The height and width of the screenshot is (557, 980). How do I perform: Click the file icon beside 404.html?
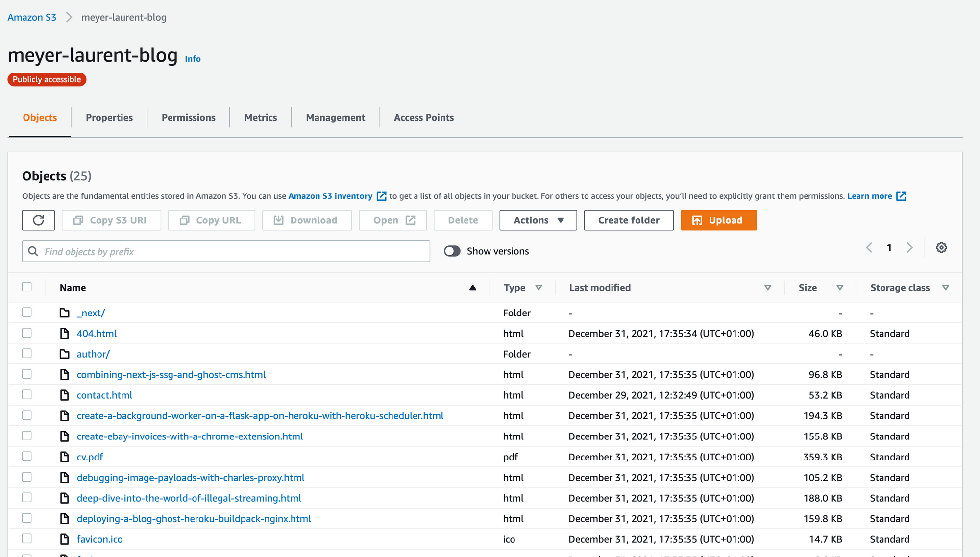[65, 334]
